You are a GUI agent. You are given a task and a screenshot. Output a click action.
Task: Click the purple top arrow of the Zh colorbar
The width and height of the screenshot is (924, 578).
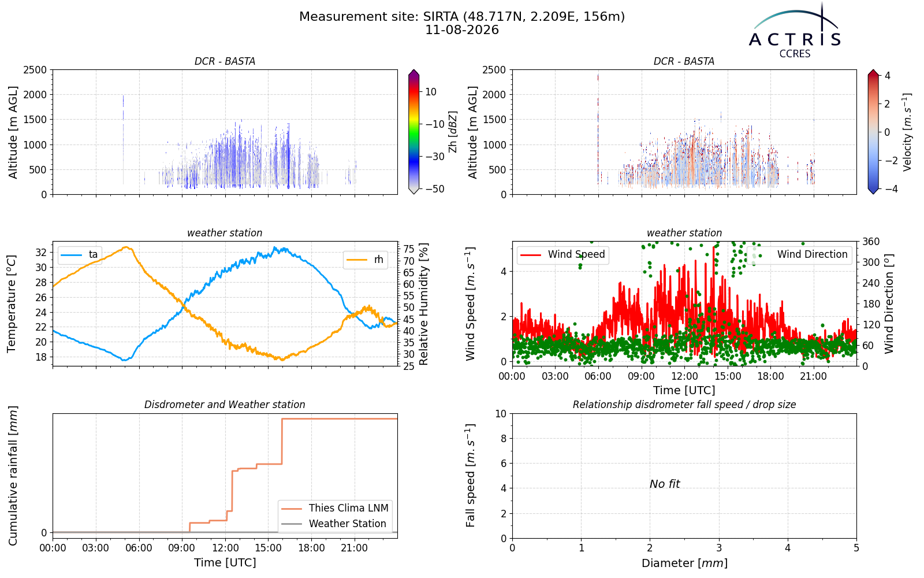413,73
